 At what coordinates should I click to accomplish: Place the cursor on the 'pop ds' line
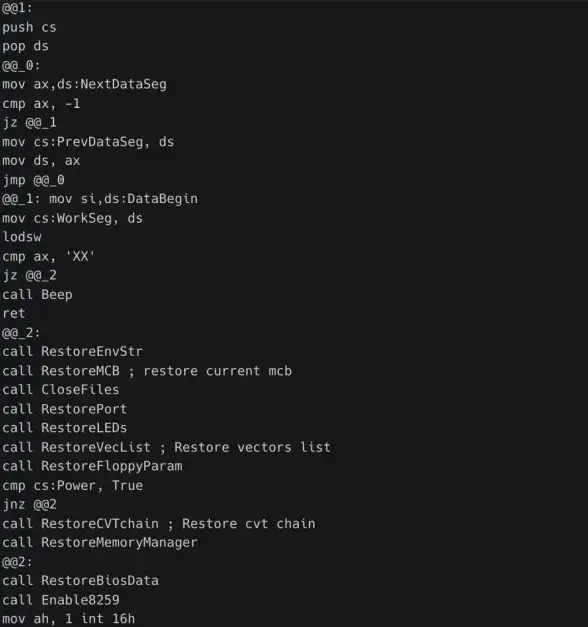coord(25,46)
